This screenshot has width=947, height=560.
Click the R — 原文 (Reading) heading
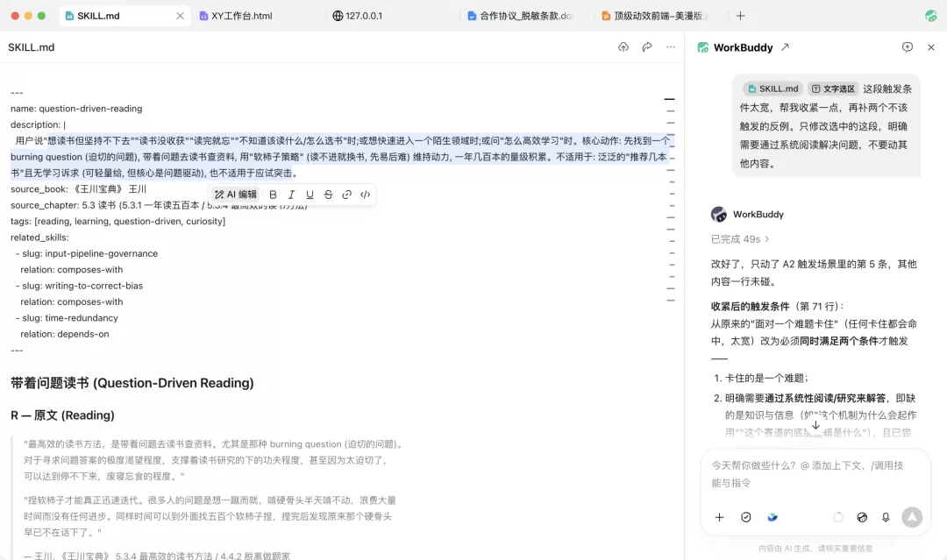tap(62, 415)
